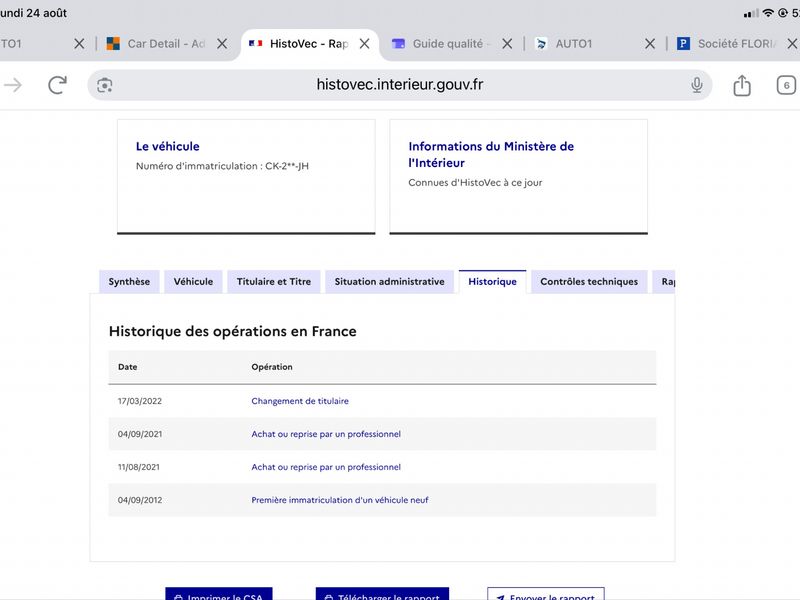Click the histovec.interieur.gouv.fr address field
The width and height of the screenshot is (800, 600).
399,85
